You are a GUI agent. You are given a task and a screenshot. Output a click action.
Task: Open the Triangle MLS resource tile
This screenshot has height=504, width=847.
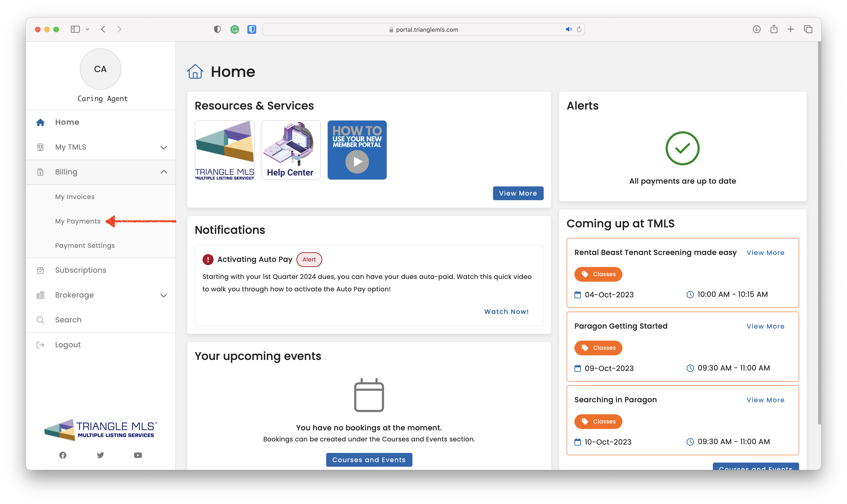click(224, 150)
